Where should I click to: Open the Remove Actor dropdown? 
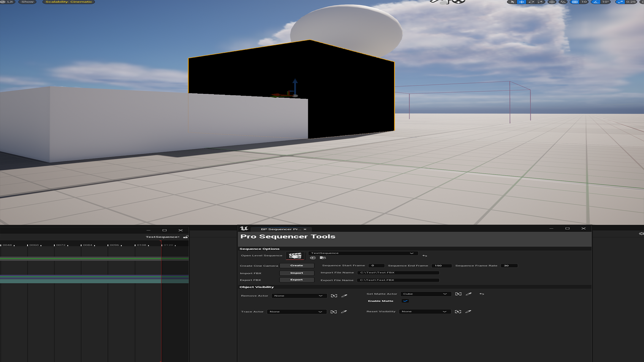click(x=298, y=296)
